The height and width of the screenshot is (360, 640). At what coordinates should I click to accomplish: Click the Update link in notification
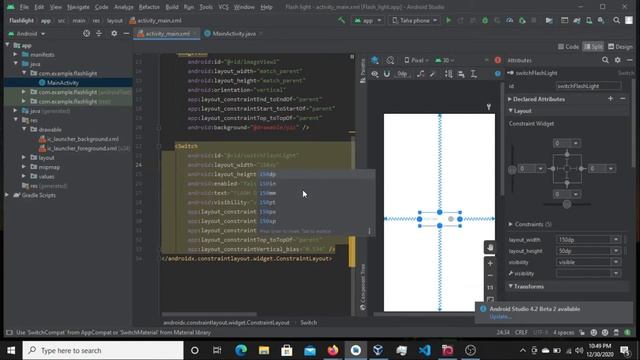(500, 317)
